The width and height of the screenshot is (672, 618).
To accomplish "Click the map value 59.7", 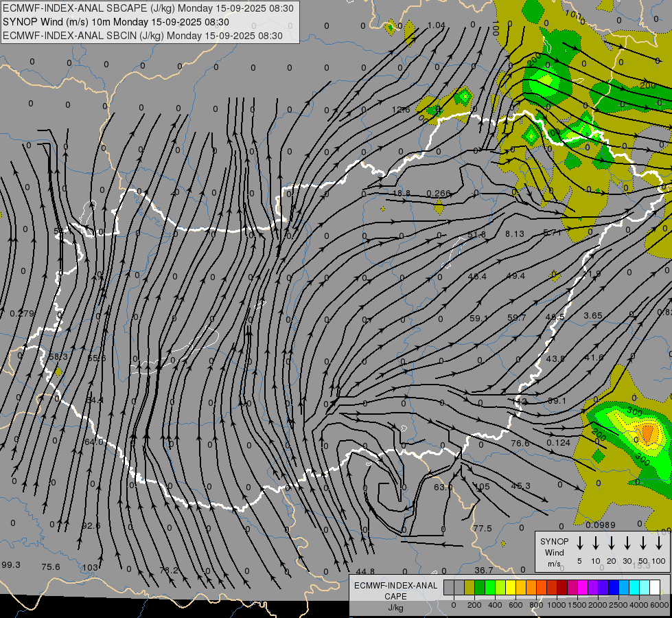I will pos(516,317).
